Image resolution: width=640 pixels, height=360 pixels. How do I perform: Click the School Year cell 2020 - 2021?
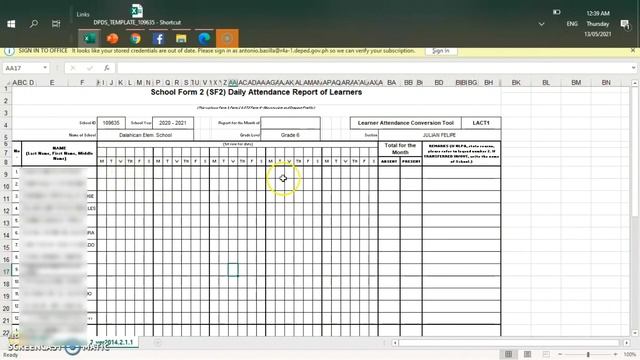[173, 123]
